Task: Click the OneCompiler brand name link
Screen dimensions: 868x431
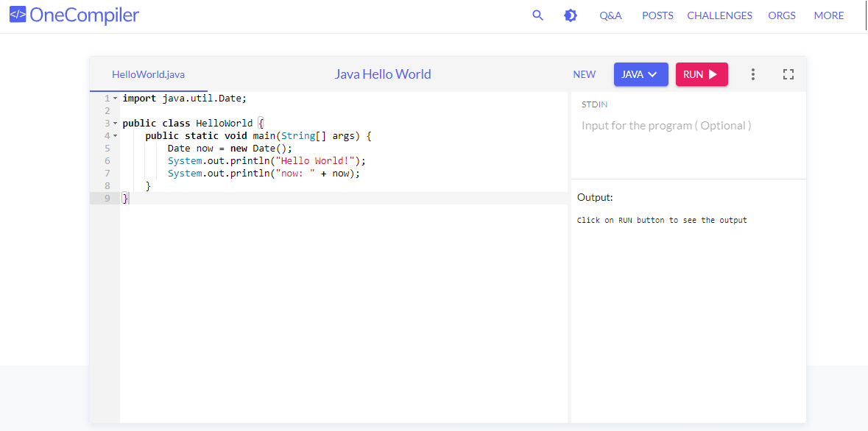Action: coord(84,15)
